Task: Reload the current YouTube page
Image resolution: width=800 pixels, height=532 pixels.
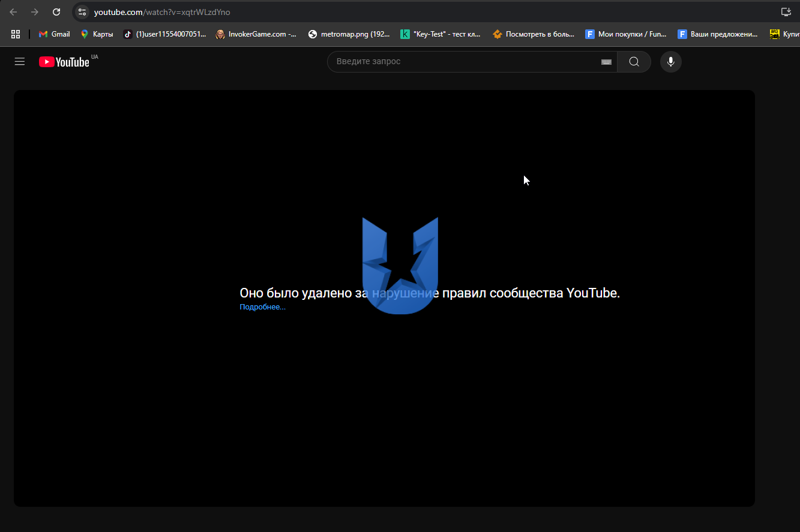Action: [x=56, y=12]
